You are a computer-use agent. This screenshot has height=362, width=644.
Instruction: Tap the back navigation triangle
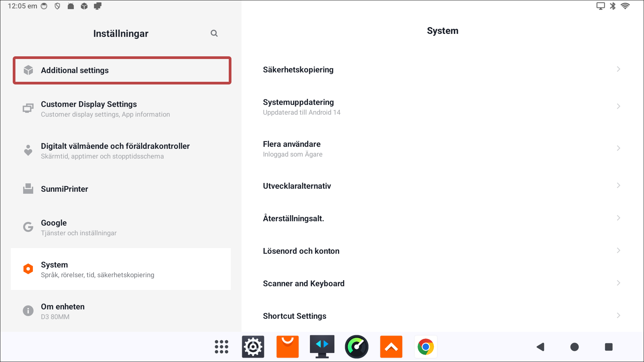pyautogui.click(x=540, y=347)
